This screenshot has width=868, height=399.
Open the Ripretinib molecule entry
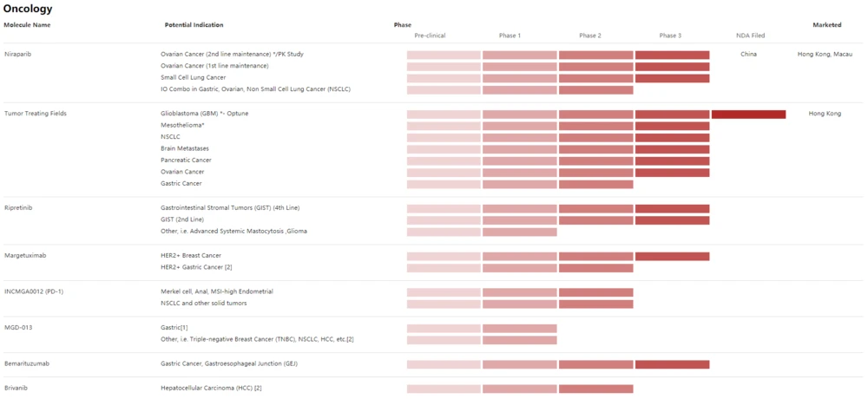click(20, 208)
